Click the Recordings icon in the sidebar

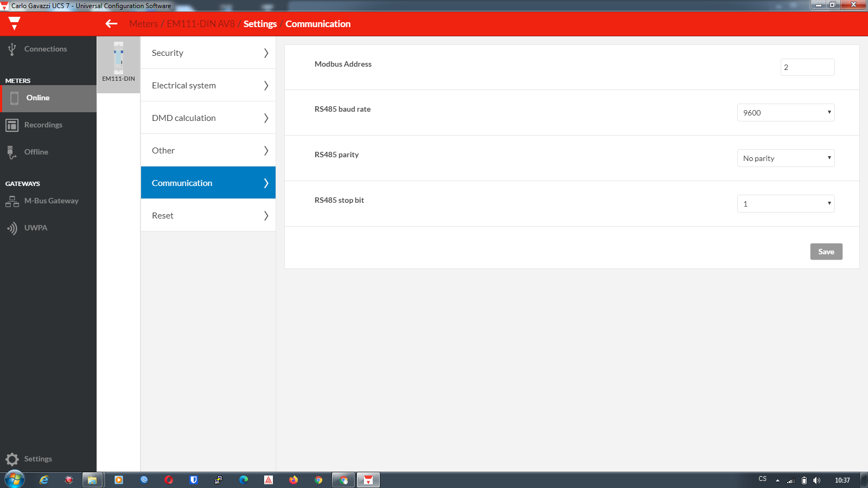(12, 125)
